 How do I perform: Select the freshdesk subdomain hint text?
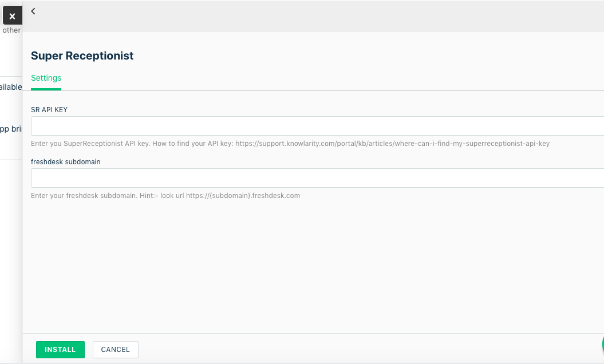tap(165, 196)
